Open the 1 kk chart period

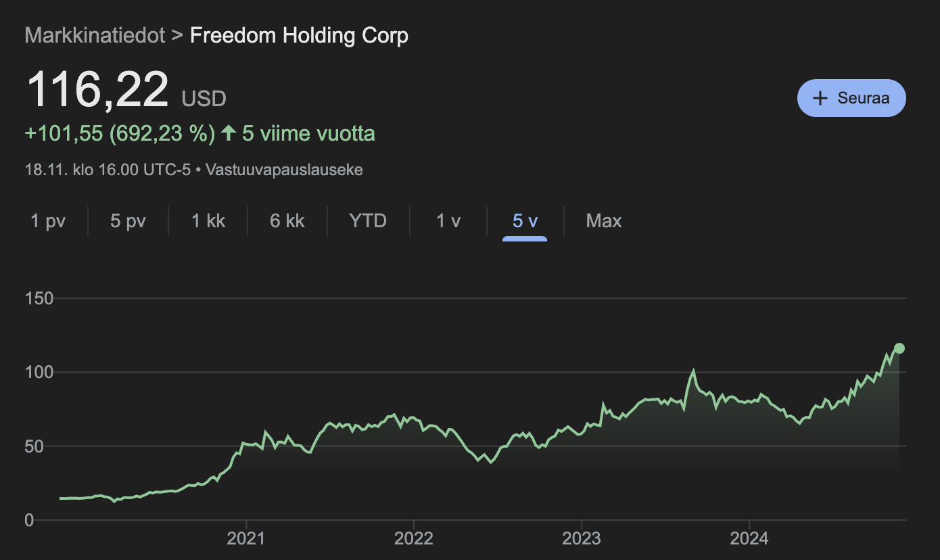tap(208, 220)
